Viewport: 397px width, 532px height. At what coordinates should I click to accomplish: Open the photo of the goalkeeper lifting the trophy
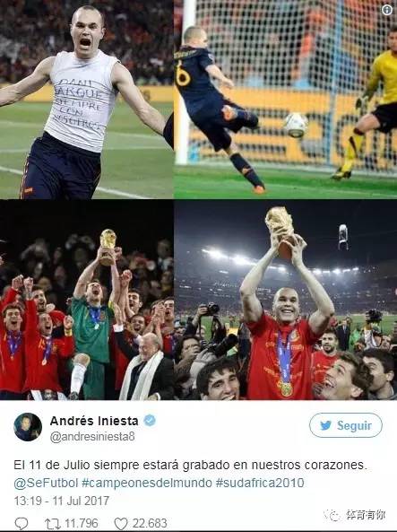87,300
